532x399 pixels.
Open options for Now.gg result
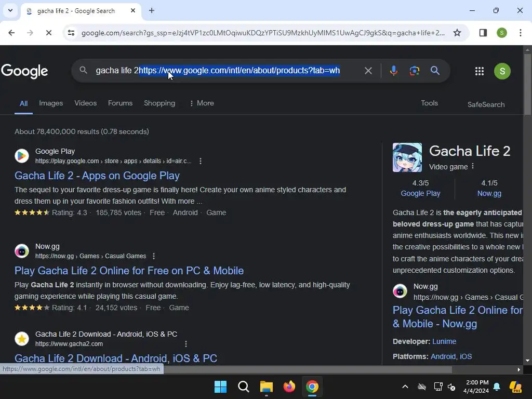pos(154,256)
